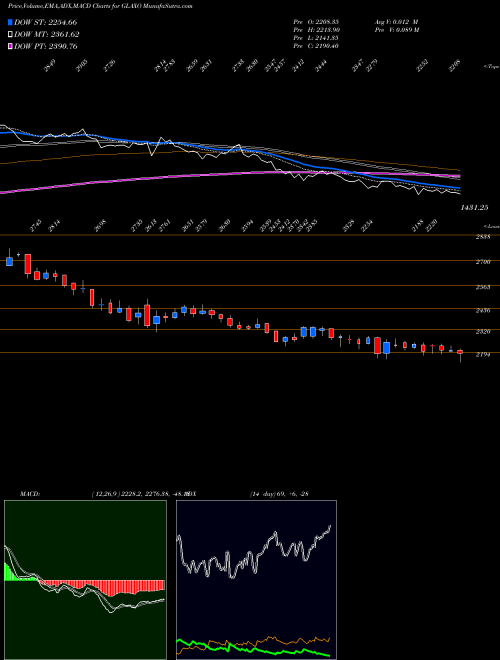
Task: Select the 'DOW MT: 2361.62' legend label
Action: coord(46,35)
